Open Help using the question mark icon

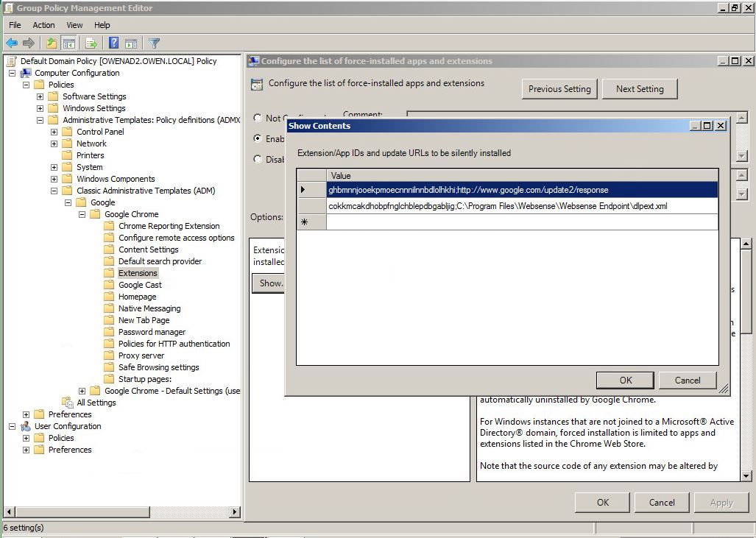pyautogui.click(x=113, y=43)
